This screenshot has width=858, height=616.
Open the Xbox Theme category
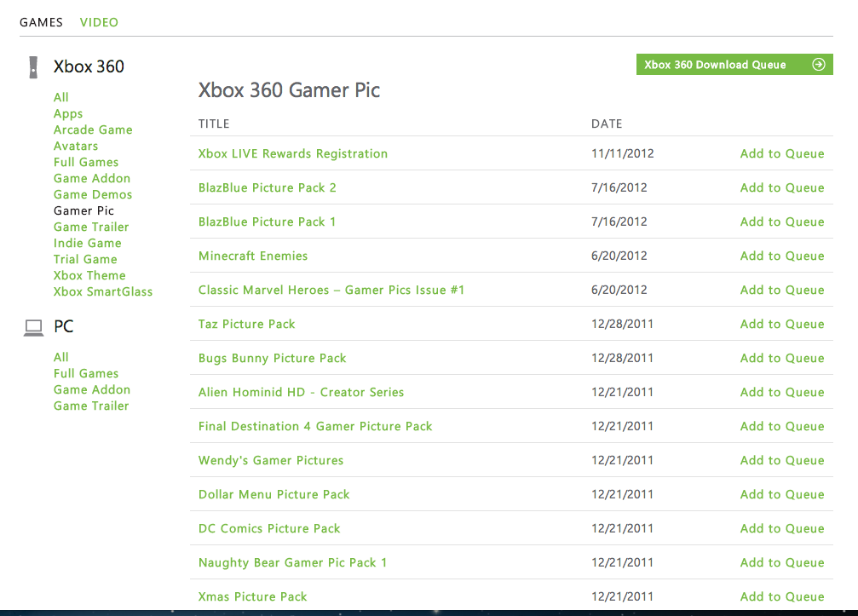[89, 275]
